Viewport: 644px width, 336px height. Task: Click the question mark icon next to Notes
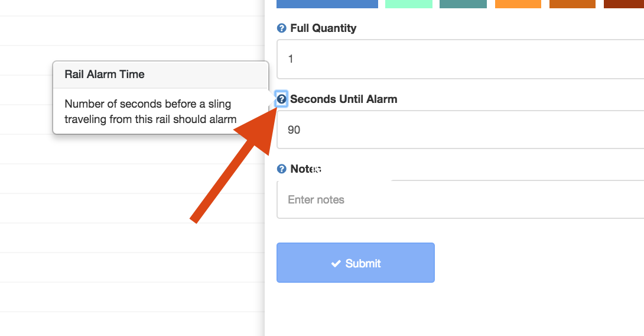tap(281, 169)
